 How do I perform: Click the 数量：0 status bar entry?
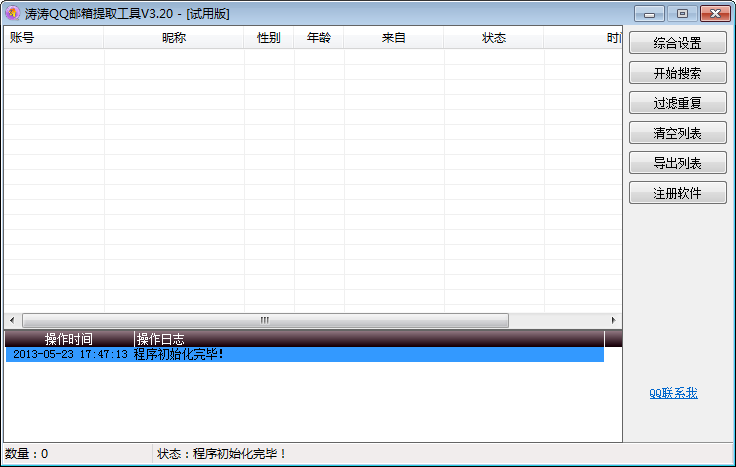tap(27, 454)
